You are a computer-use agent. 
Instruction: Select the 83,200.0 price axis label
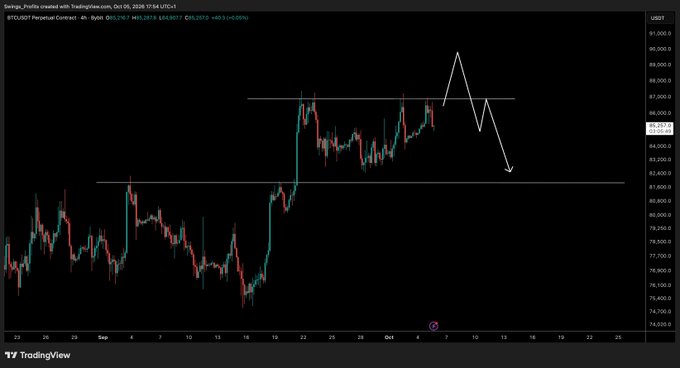tap(660, 160)
